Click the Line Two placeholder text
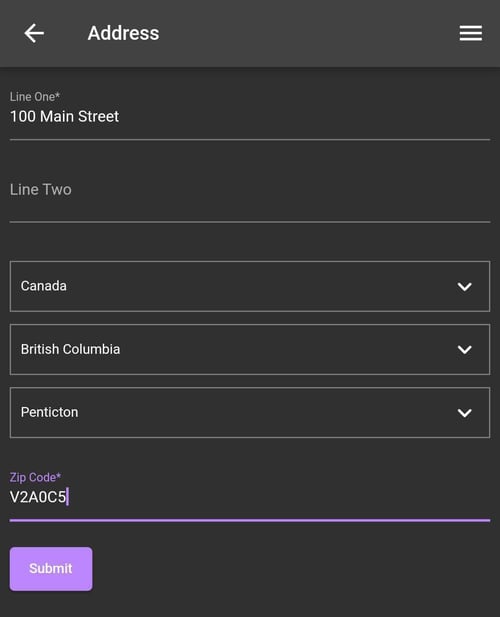Screen dimensions: 500x617 [41, 190]
